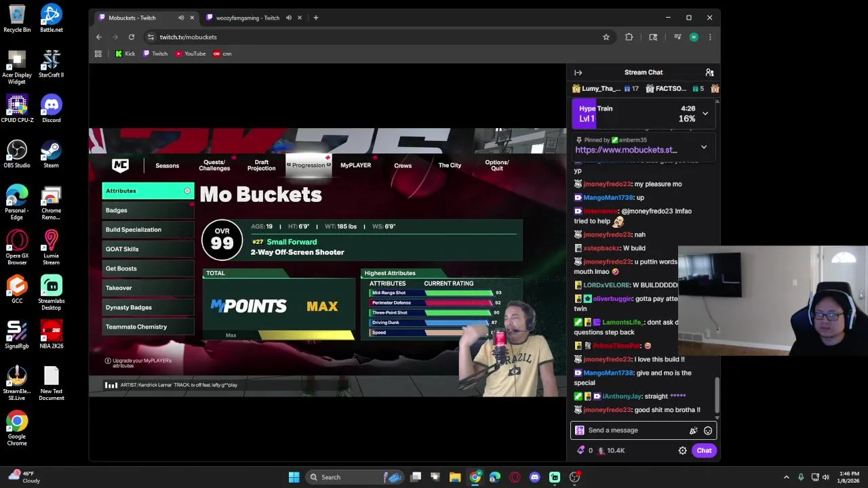The width and height of the screenshot is (868, 488).
Task: Click username xstepbackx in chat
Action: tap(602, 249)
